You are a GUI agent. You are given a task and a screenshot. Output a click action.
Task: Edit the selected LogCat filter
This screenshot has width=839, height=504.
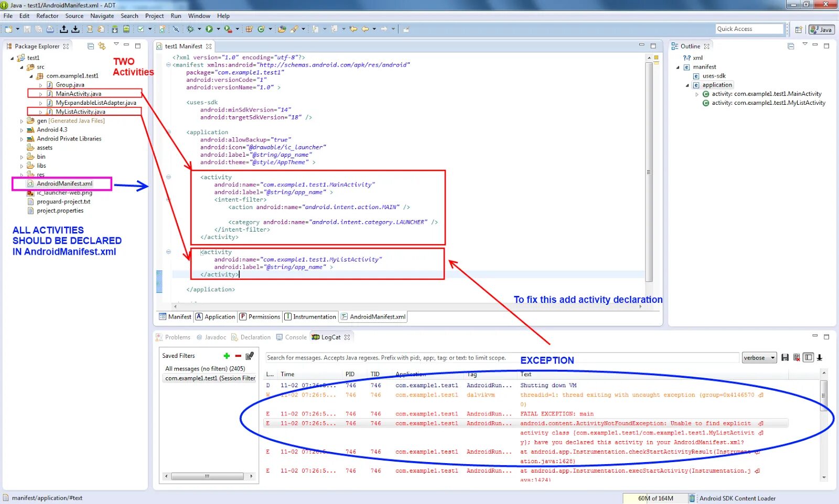[x=250, y=356]
